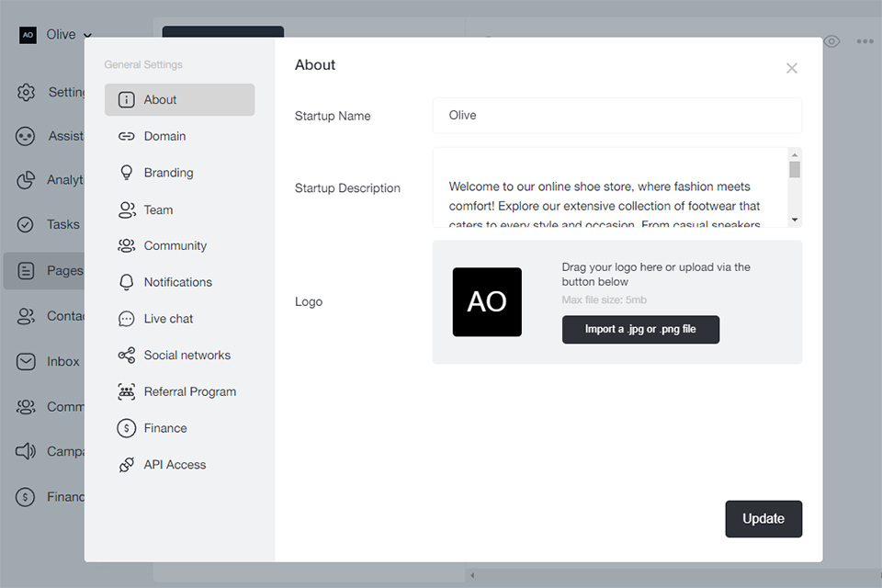Close the About settings dialog

(792, 68)
